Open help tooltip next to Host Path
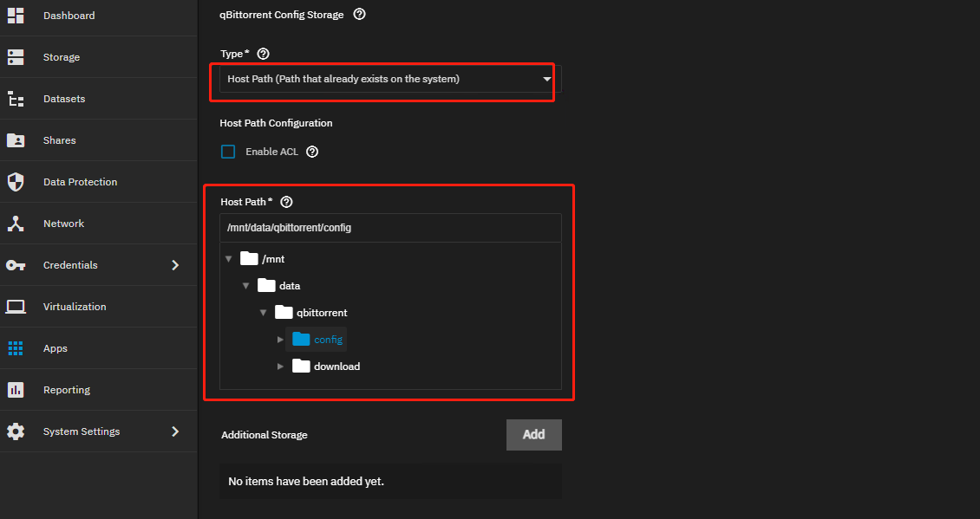 click(287, 202)
